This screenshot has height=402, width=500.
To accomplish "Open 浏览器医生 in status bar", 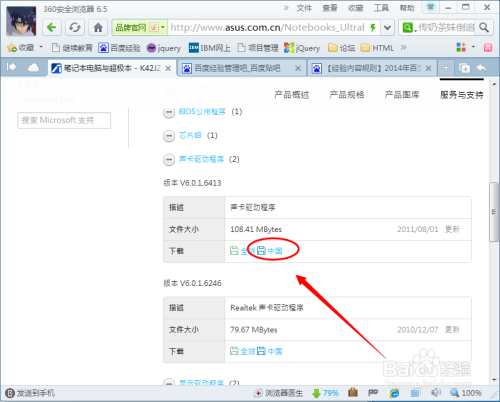I will pos(278,393).
